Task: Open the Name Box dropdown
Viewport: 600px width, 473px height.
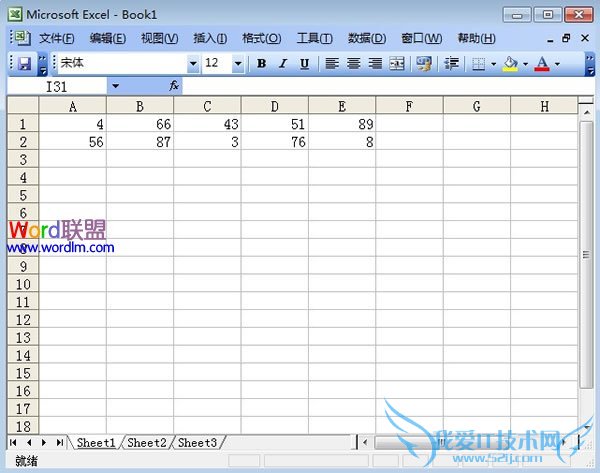Action: coord(115,86)
